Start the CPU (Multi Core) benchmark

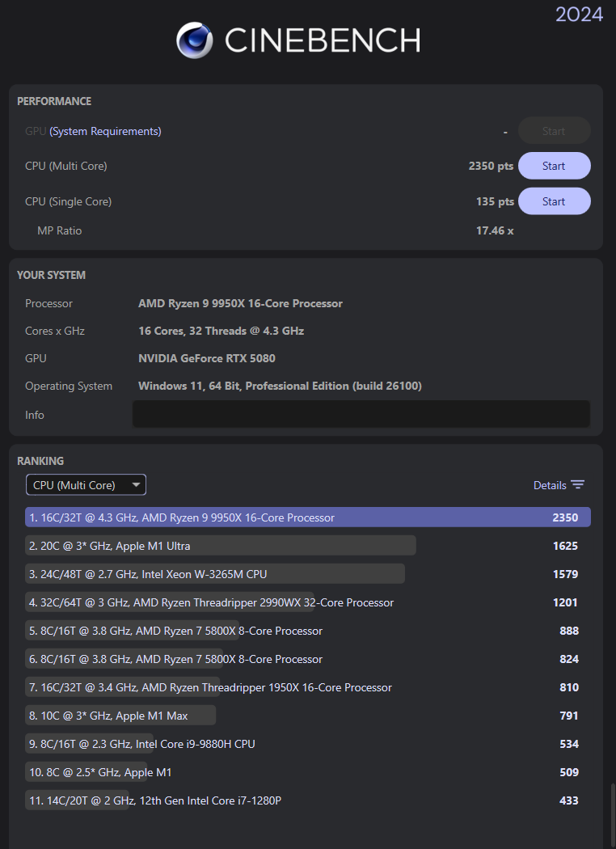pos(554,165)
